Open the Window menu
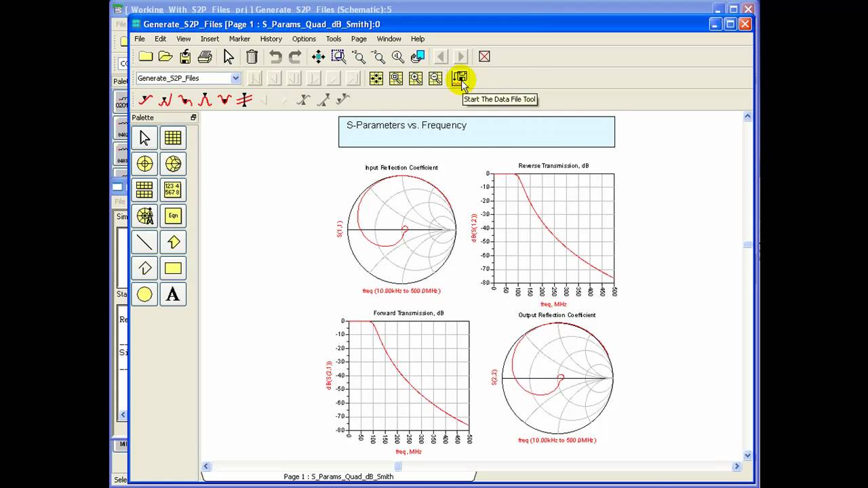 click(x=389, y=39)
